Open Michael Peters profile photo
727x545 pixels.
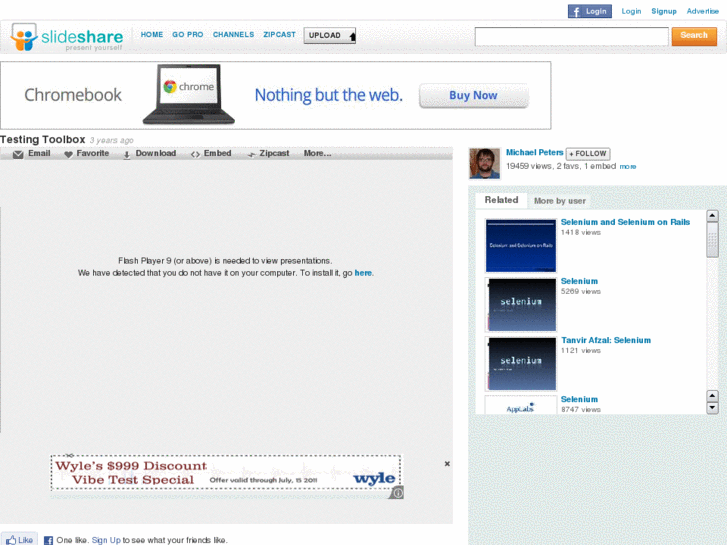485,163
